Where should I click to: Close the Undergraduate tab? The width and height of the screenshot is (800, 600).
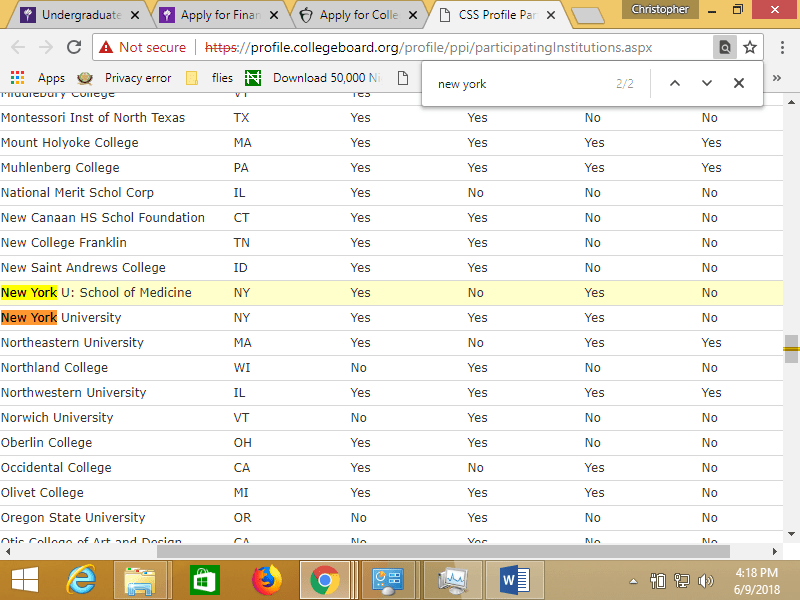135,15
